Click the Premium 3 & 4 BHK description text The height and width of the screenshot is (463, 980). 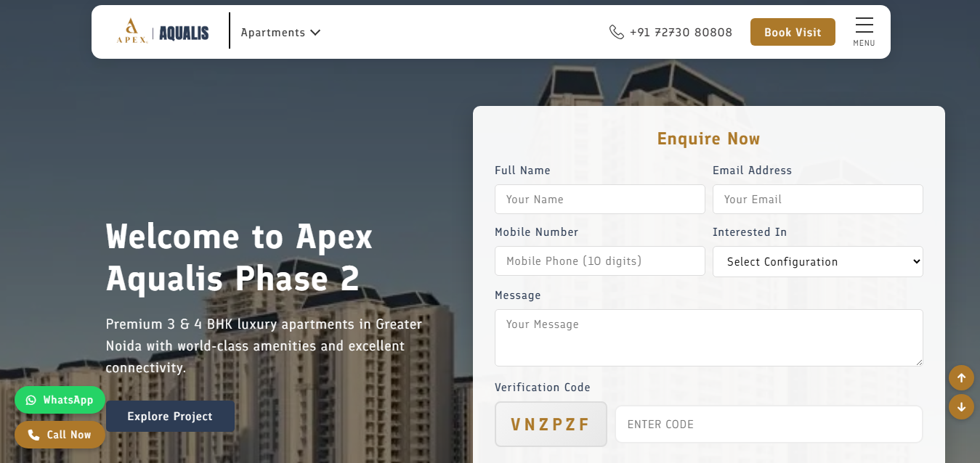264,346
